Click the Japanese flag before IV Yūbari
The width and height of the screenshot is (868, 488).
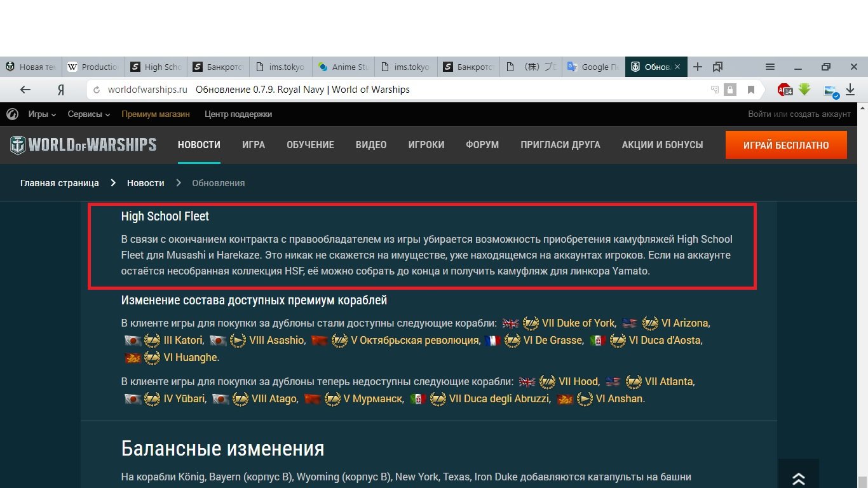pyautogui.click(x=132, y=400)
